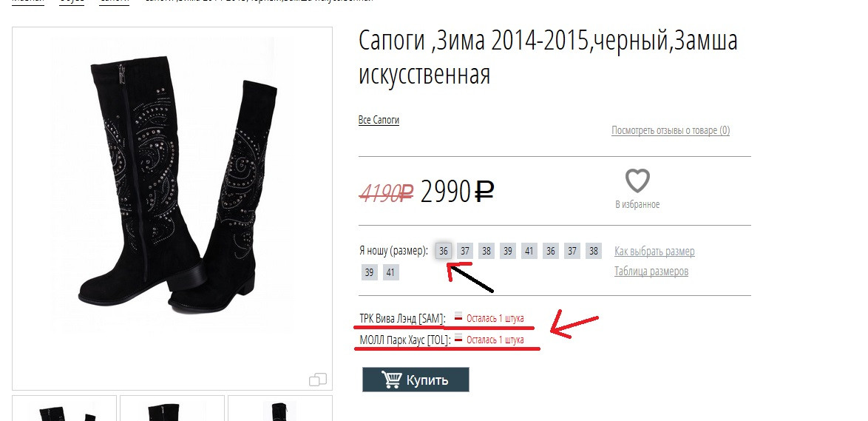The image size is (868, 421).
Task: View product reviews via Посмотреть отзывы о товаре
Action: (x=671, y=131)
